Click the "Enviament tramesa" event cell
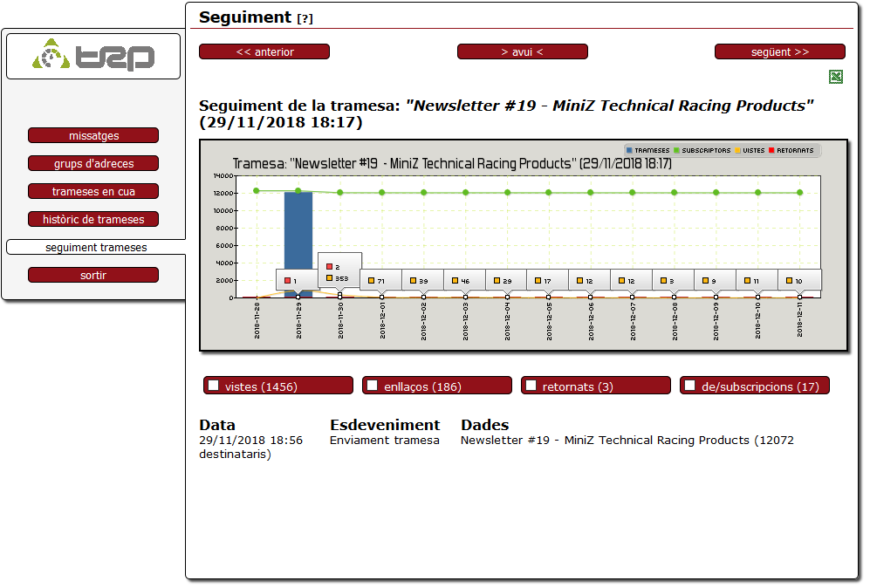This screenshot has height=588, width=870. (385, 441)
